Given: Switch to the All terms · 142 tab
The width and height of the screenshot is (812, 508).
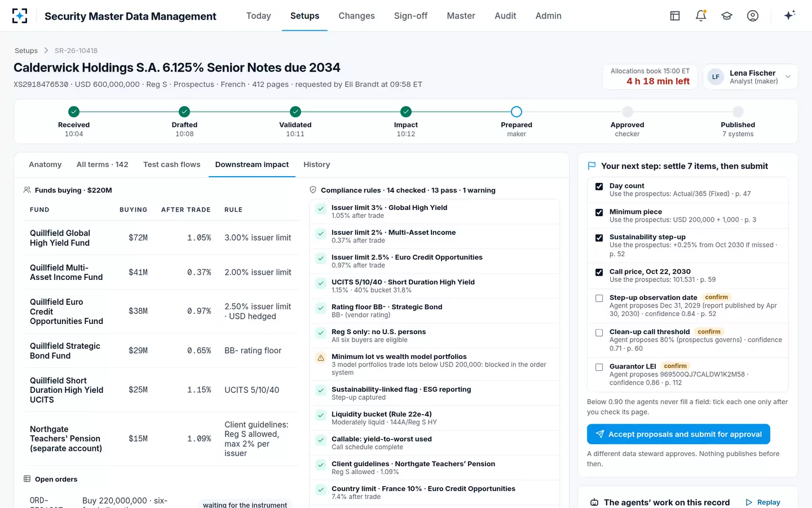Looking at the screenshot, I should [102, 164].
